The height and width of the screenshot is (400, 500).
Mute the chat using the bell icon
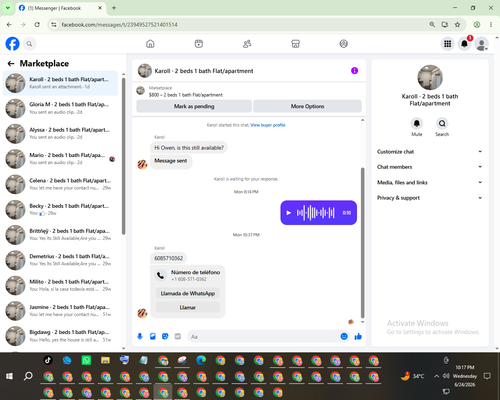point(417,124)
